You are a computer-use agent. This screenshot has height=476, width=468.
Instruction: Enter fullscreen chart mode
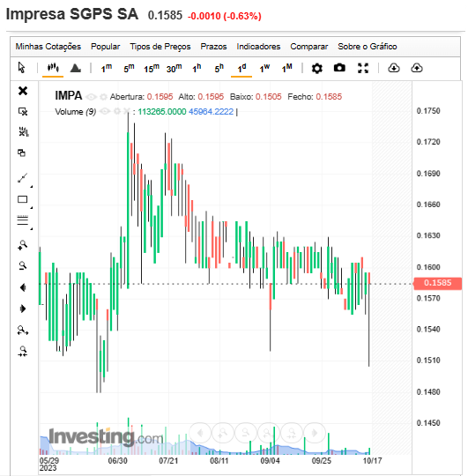[363, 68]
